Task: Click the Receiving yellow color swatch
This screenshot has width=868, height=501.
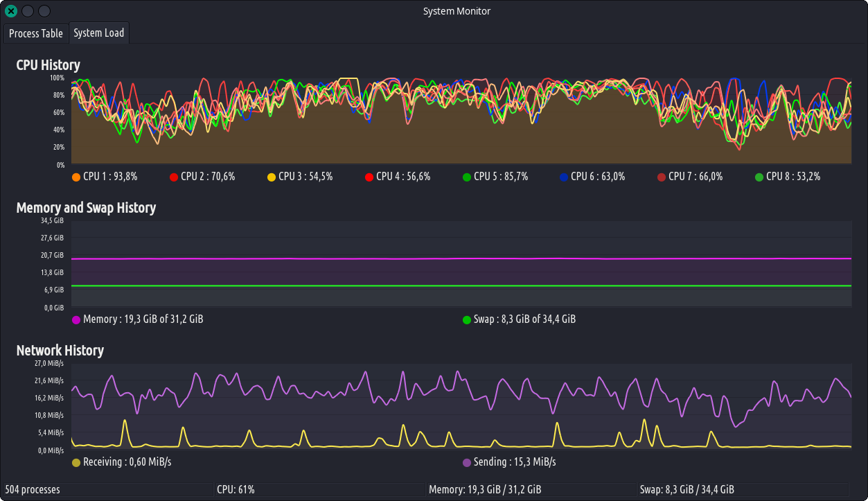Action: tap(76, 462)
